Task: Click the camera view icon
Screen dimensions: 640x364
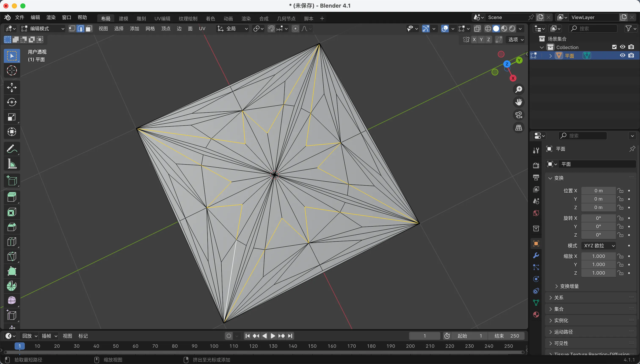Action: coord(519,115)
